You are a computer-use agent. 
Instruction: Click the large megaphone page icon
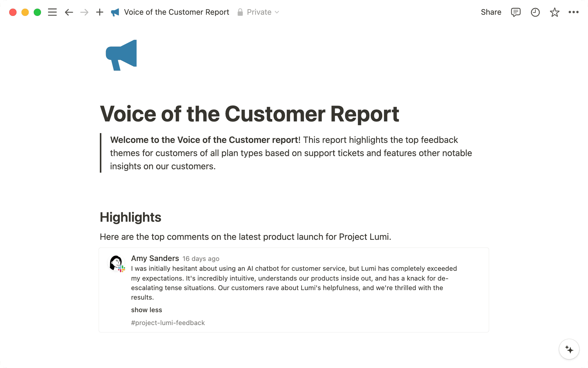(x=122, y=55)
